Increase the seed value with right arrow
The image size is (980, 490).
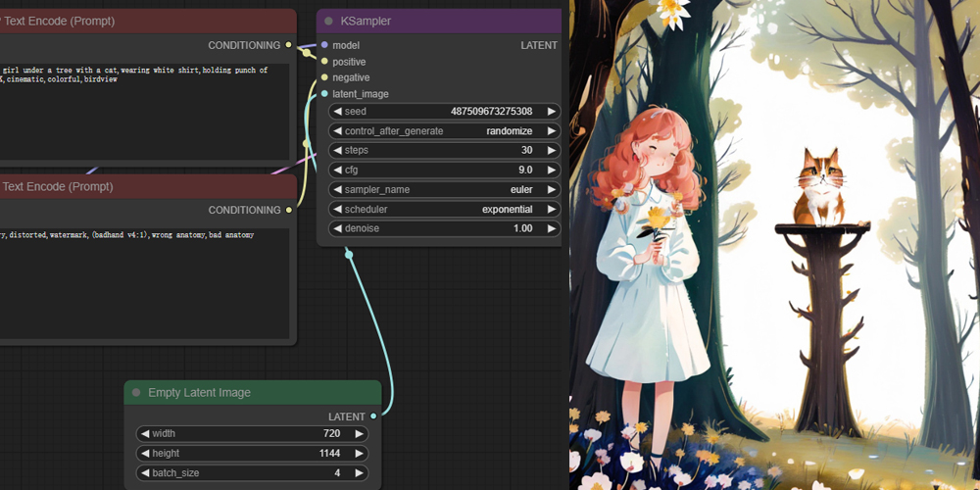pos(551,112)
